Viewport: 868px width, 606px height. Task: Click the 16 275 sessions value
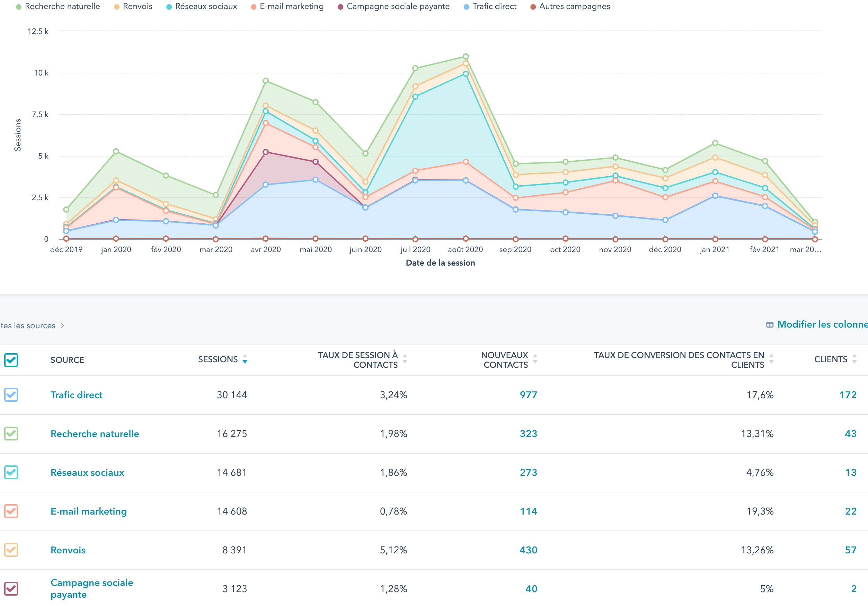click(x=232, y=434)
